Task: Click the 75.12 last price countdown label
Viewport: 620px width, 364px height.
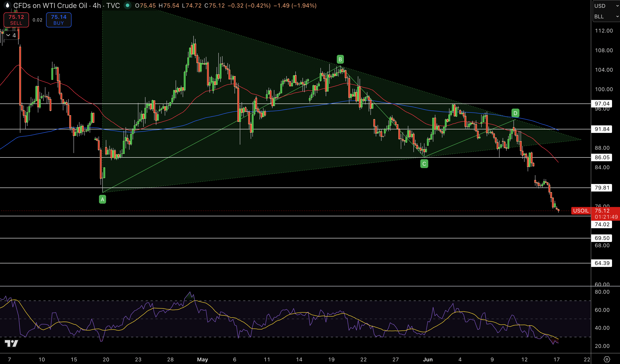Action: point(605,214)
